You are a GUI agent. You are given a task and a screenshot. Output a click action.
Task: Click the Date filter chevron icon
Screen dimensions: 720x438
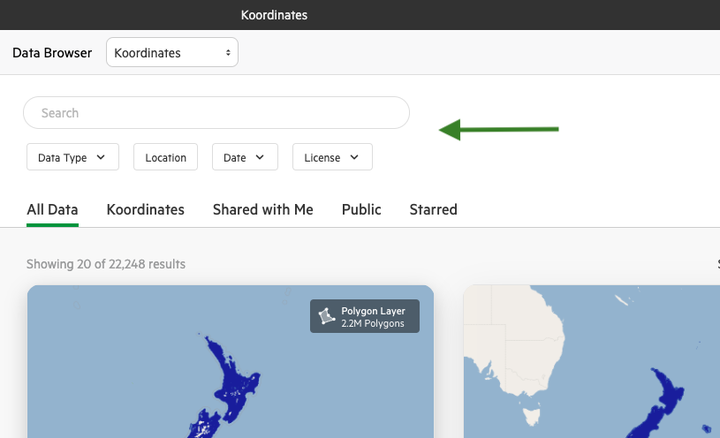coord(259,157)
